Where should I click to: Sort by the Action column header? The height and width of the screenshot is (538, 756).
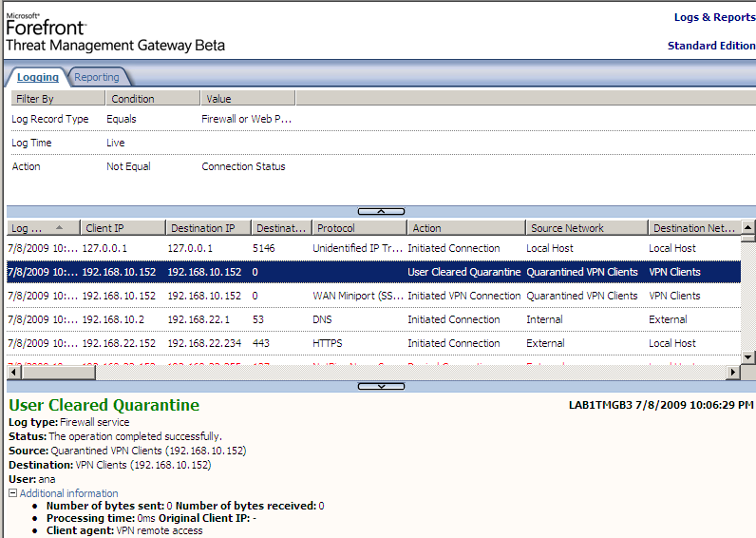point(466,228)
